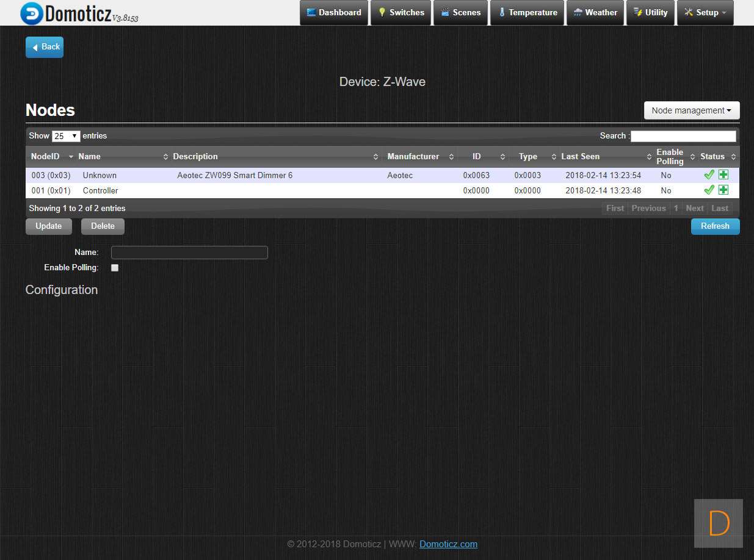Go to the Switches tab
Image resolution: width=754 pixels, height=560 pixels.
coord(401,13)
